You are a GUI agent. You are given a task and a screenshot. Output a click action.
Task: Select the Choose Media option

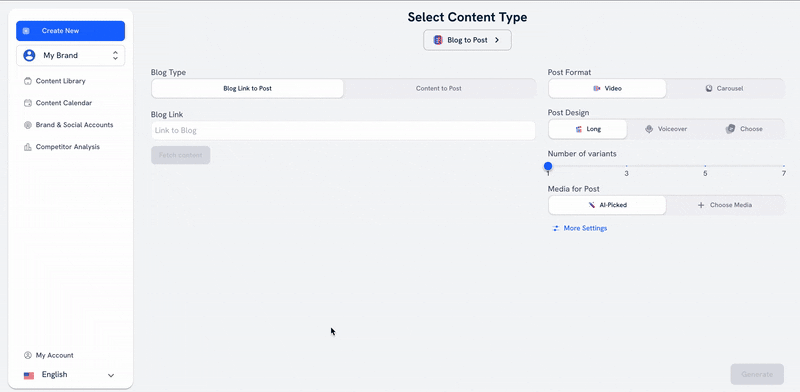click(x=725, y=205)
